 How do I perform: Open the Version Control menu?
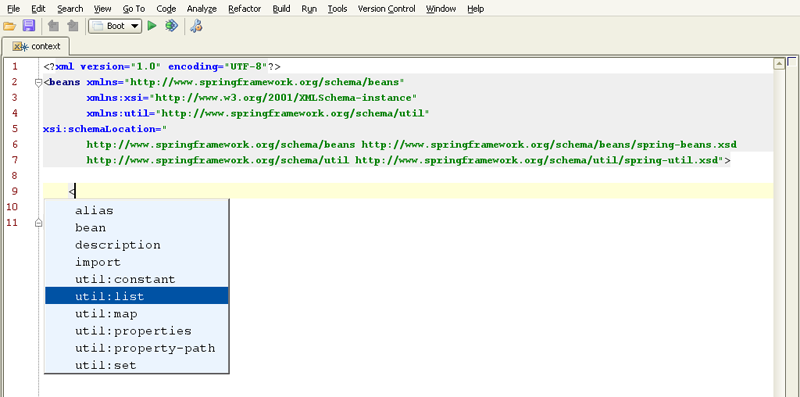[386, 9]
